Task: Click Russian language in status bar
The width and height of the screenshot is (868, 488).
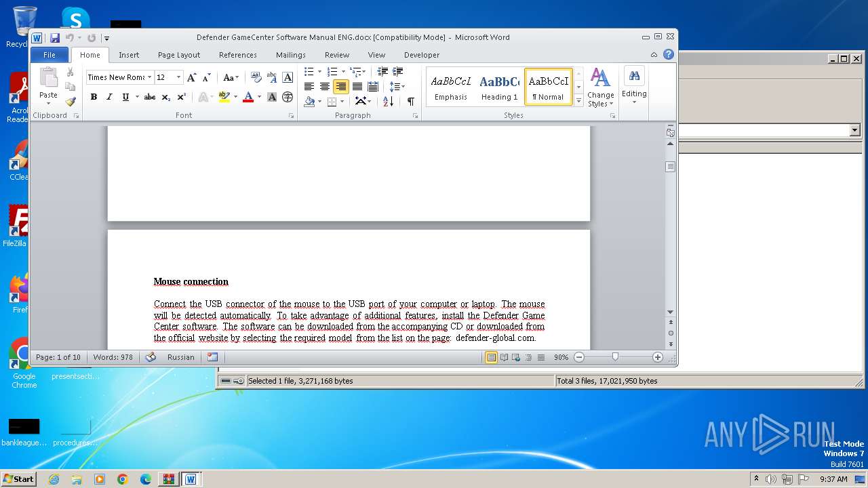Action: pyautogui.click(x=181, y=357)
